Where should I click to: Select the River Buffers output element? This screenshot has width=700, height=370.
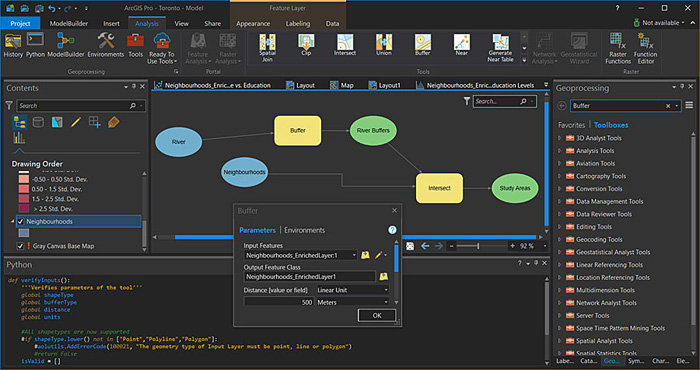(373, 131)
